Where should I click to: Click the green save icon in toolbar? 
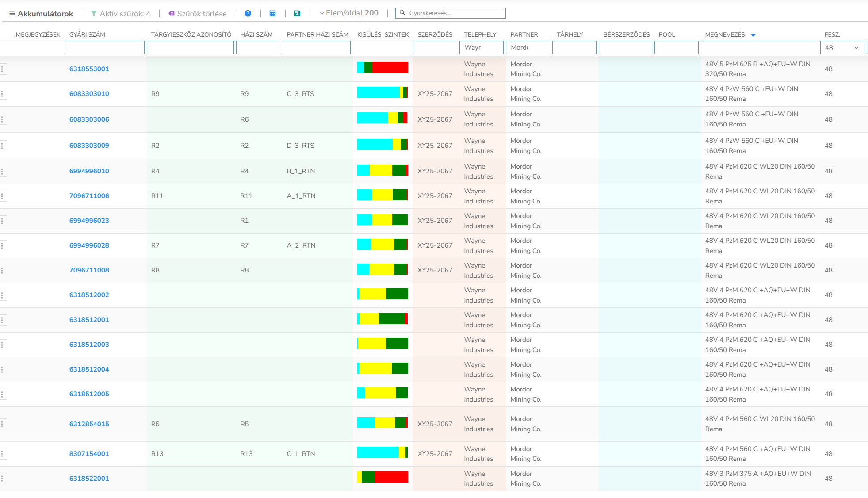(297, 13)
